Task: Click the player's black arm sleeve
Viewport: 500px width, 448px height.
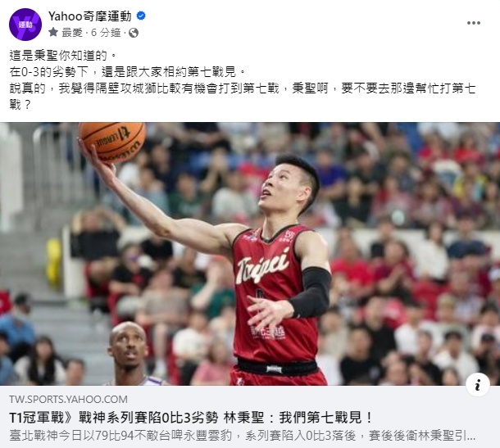Action: pyautogui.click(x=311, y=292)
